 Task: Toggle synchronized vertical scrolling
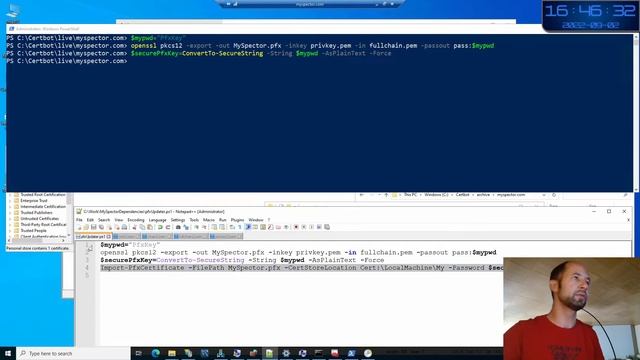213,227
